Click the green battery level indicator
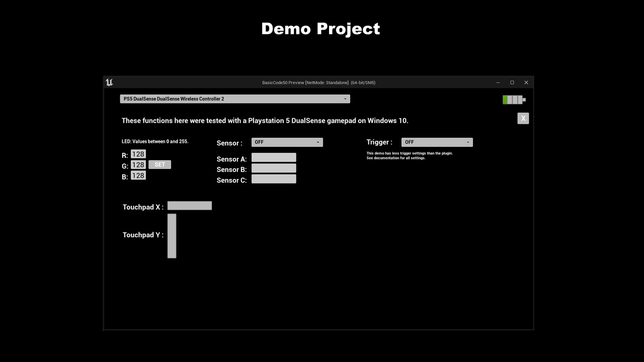The width and height of the screenshot is (644, 362). coord(505,100)
